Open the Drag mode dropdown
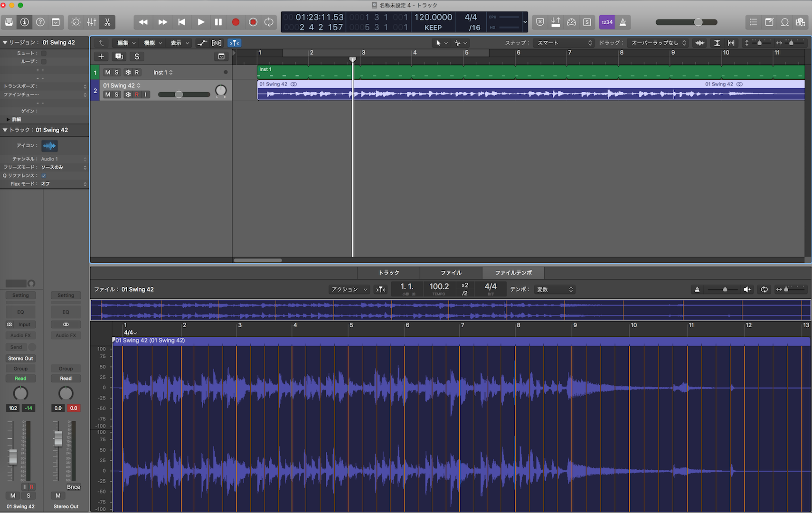This screenshot has width=812, height=513. click(658, 43)
